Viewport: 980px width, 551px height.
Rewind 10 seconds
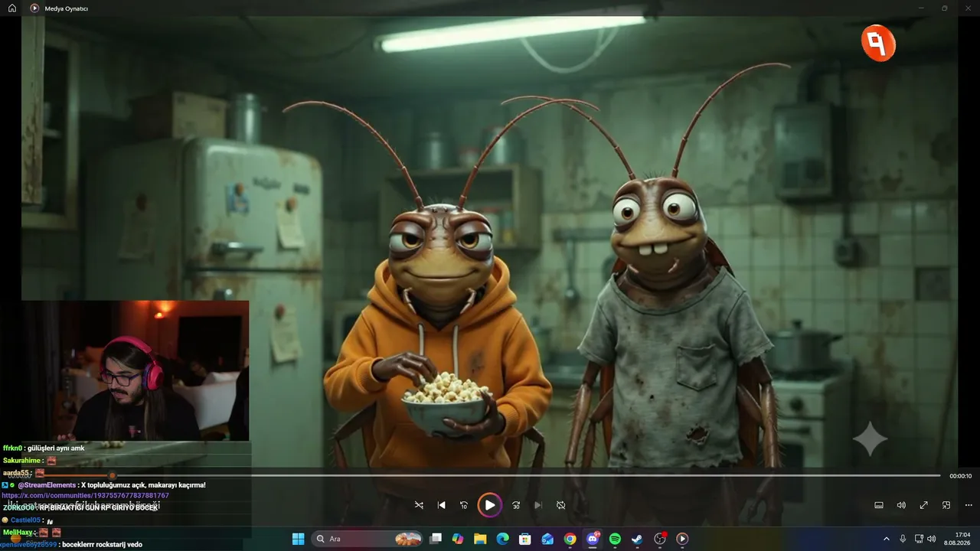(463, 505)
